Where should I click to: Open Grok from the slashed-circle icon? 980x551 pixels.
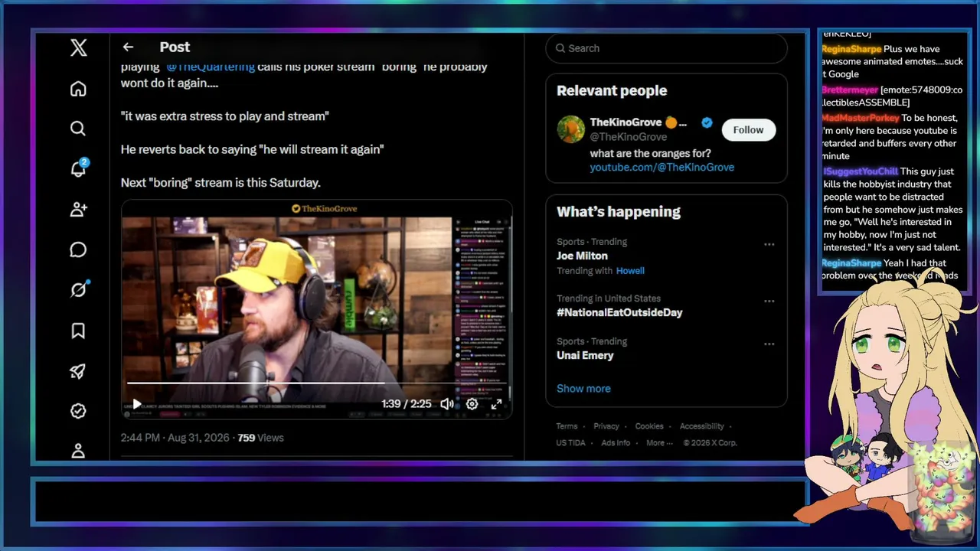click(78, 290)
